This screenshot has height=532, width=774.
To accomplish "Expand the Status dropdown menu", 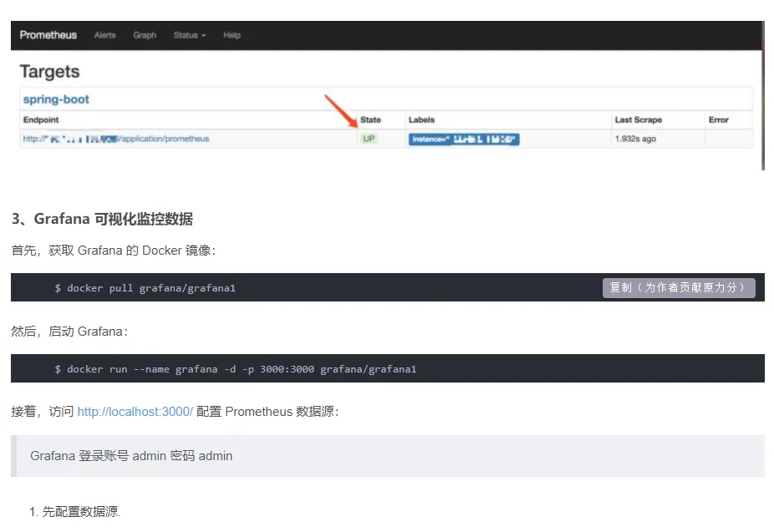I will click(190, 35).
